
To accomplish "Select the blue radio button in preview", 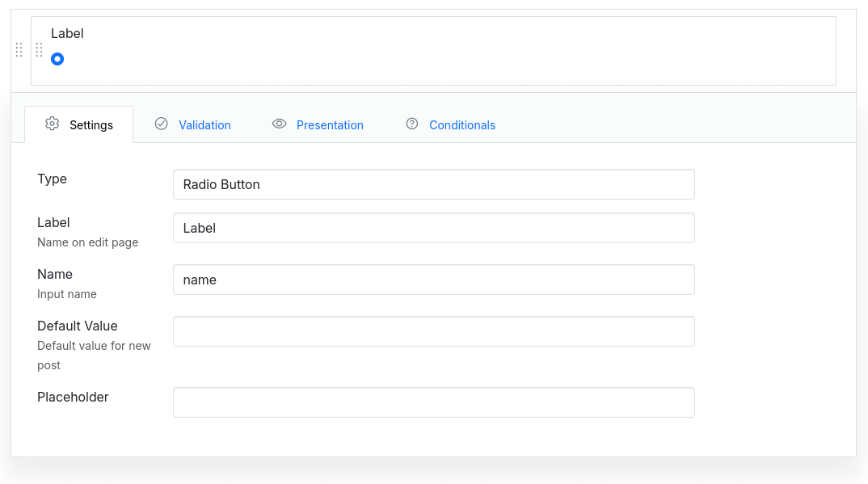I will 57,59.
